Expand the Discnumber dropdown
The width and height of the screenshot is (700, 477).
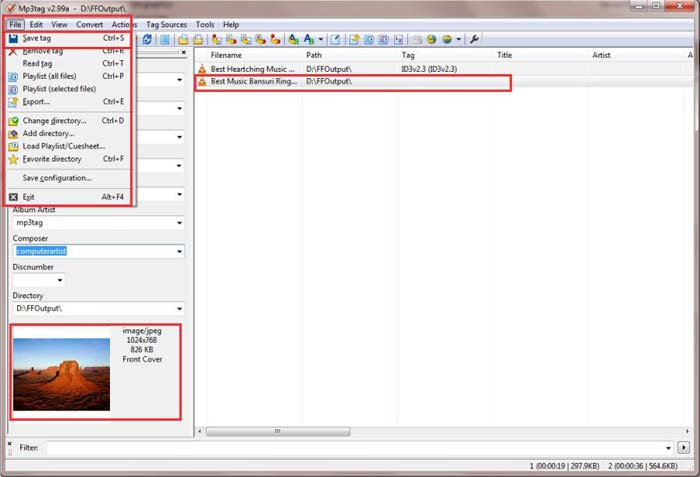pos(60,280)
